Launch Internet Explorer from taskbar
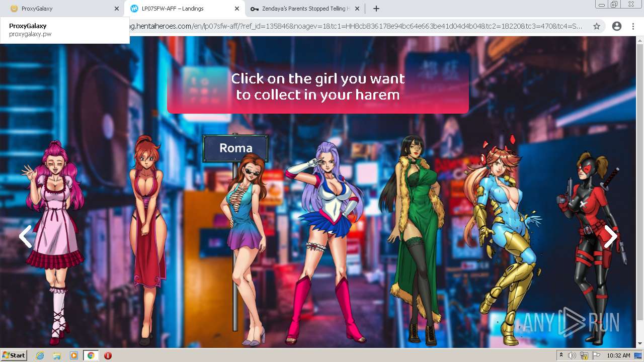 40,355
